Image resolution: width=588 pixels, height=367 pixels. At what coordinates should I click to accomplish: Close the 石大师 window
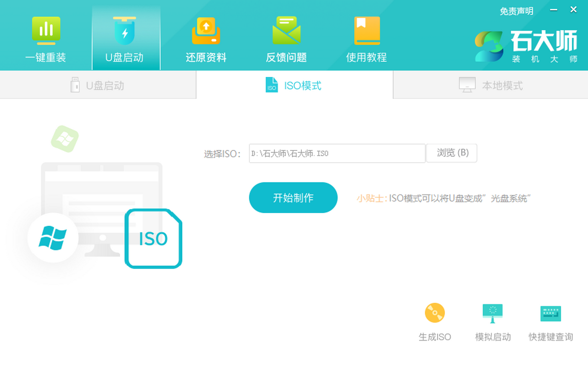(x=573, y=10)
